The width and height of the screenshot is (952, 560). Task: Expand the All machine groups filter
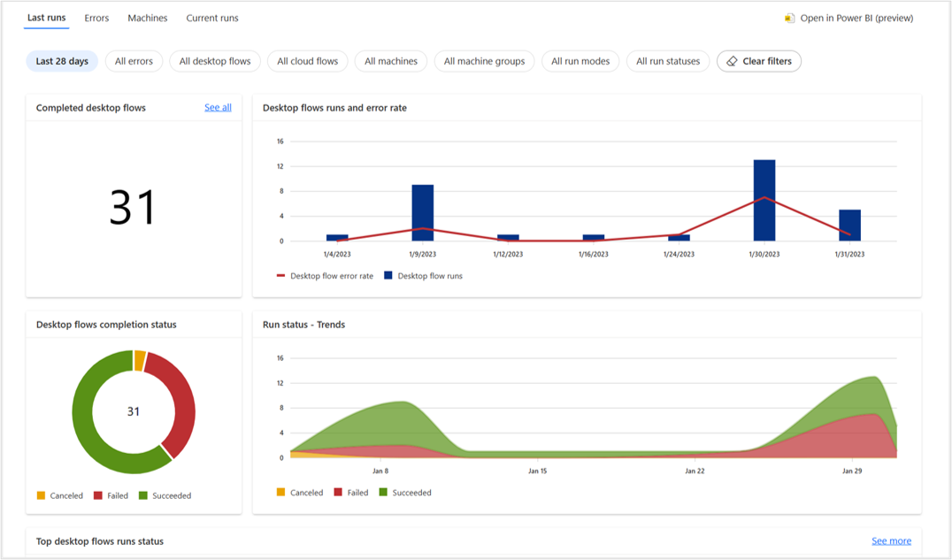click(x=484, y=61)
